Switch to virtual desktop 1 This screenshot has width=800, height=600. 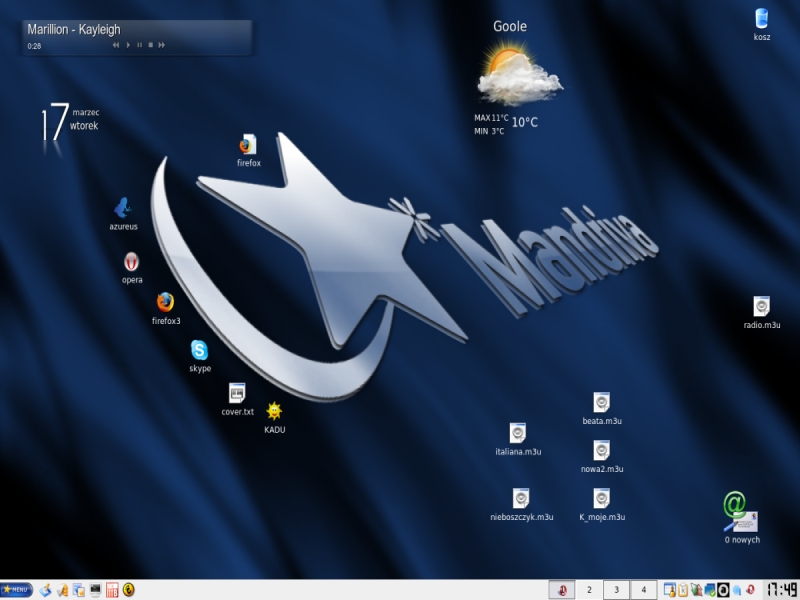[x=562, y=590]
